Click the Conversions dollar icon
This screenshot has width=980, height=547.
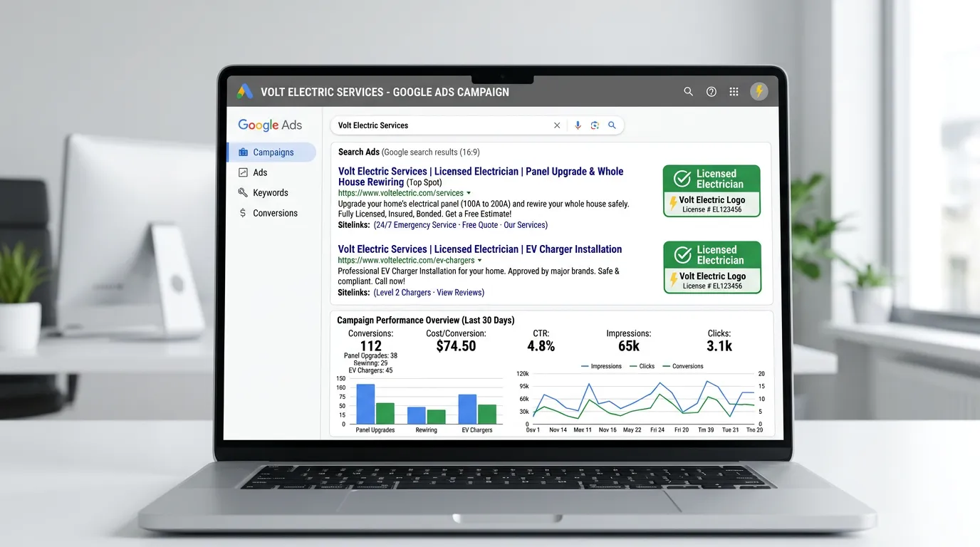click(243, 213)
